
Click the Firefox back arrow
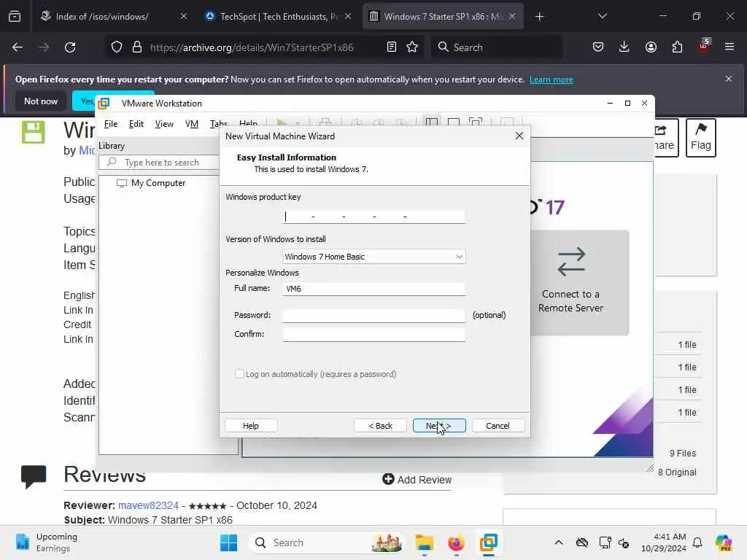point(18,47)
